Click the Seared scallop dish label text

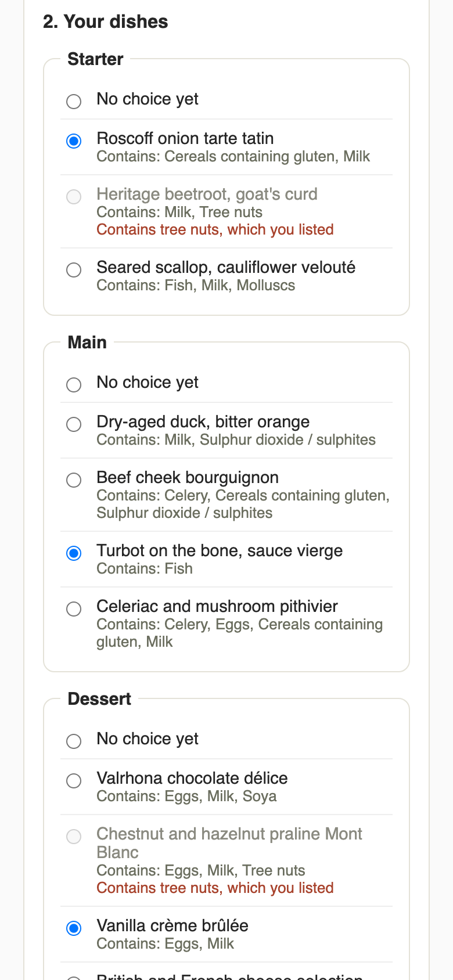[x=226, y=267]
